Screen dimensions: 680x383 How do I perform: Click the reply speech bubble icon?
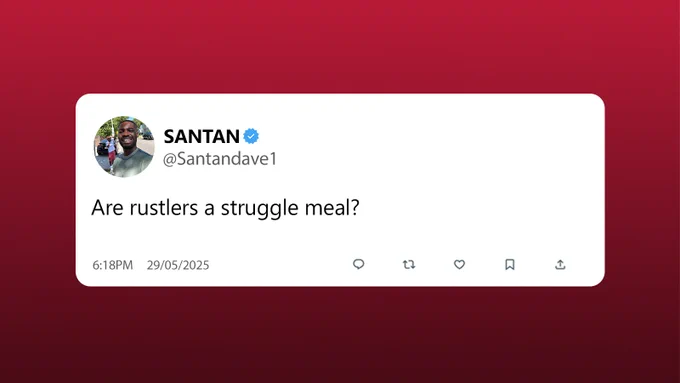(358, 264)
